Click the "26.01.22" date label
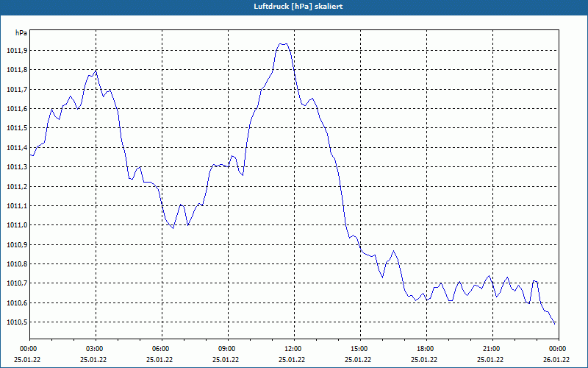Image resolution: width=588 pixels, height=368 pixels. [x=556, y=360]
